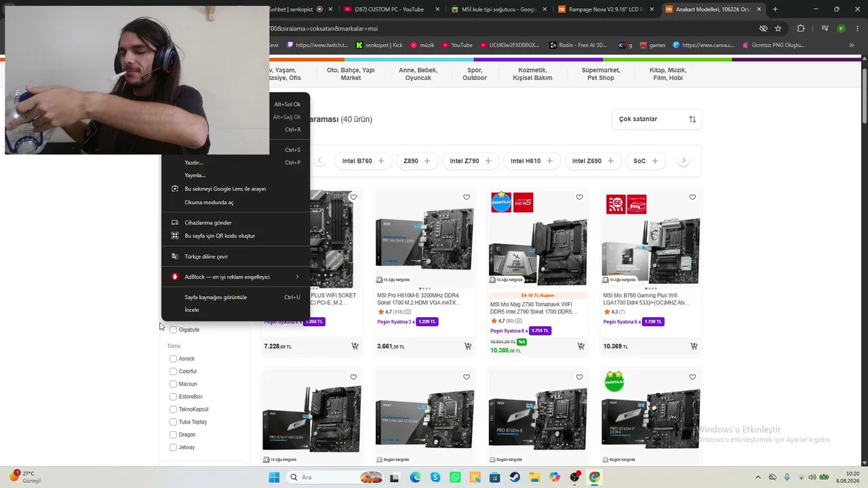Screen dimensions: 868x488
Task: Check the Maxsun brand filter
Action: pyautogui.click(x=173, y=384)
